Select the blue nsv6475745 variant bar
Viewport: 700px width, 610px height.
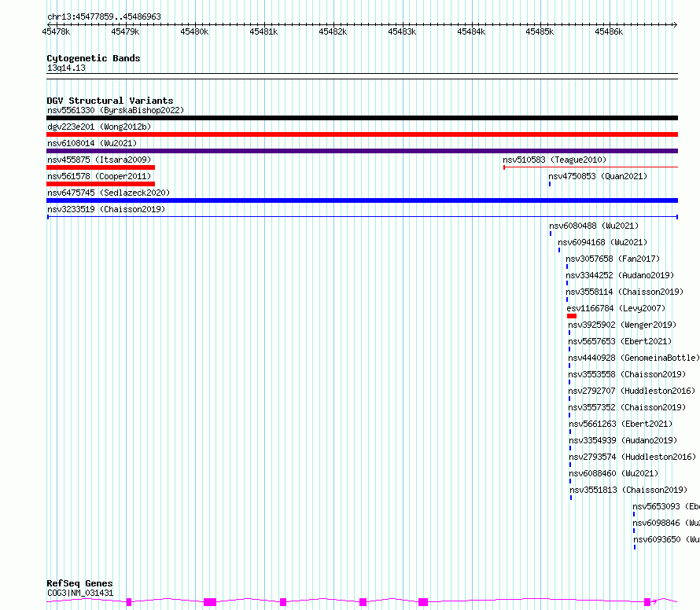coord(362,200)
